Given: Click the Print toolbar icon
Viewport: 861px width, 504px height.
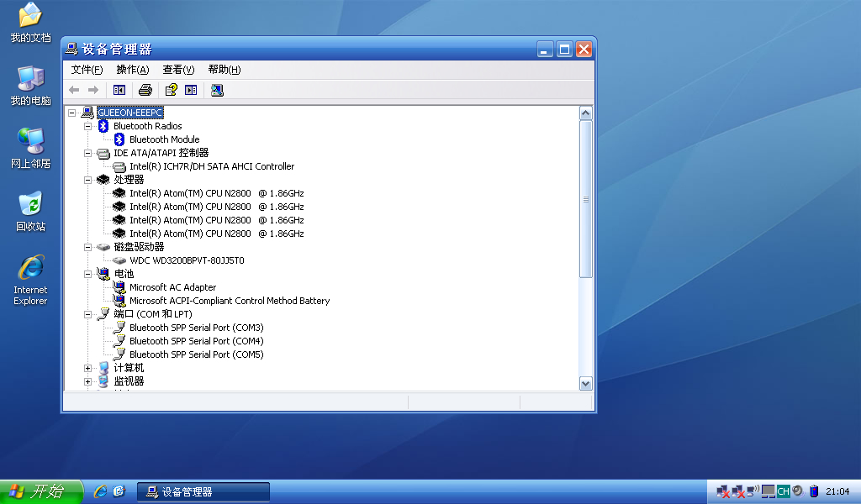Looking at the screenshot, I should tap(145, 90).
